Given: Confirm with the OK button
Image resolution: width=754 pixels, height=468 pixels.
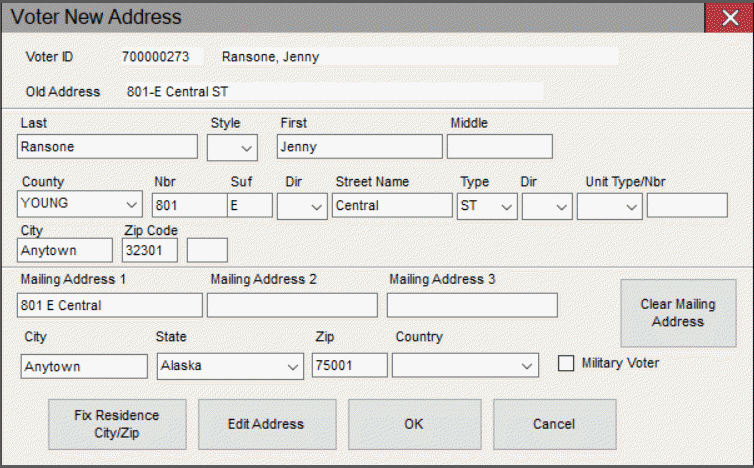Looking at the screenshot, I should click(x=415, y=424).
